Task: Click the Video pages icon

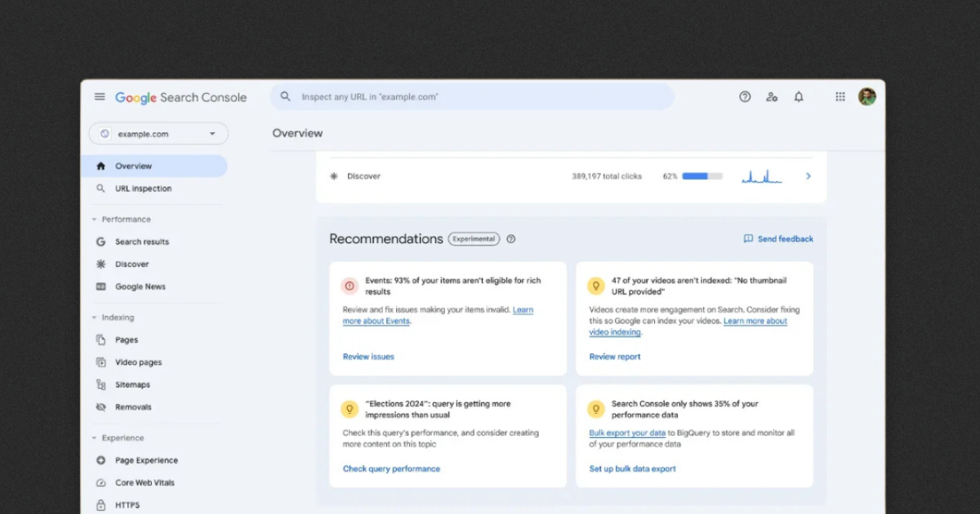Action: [101, 362]
